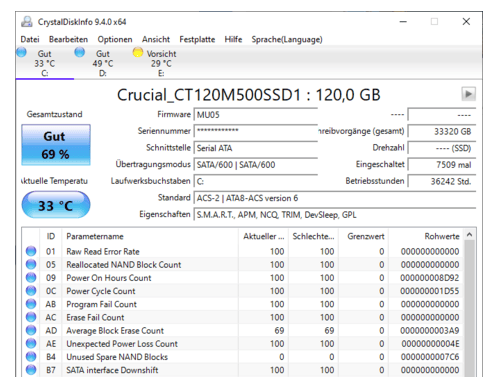Click the Standard field ACS-2
The image size is (500, 377).
[335, 198]
